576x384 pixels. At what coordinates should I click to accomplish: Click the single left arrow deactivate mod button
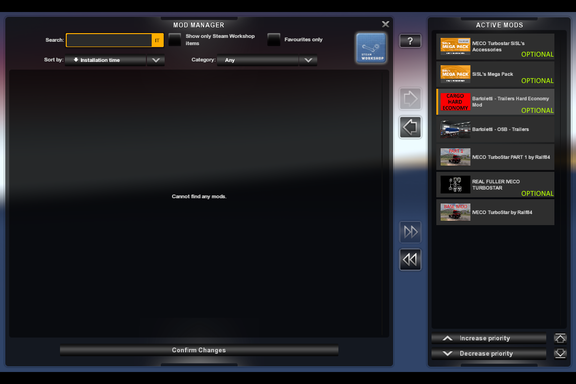(410, 127)
